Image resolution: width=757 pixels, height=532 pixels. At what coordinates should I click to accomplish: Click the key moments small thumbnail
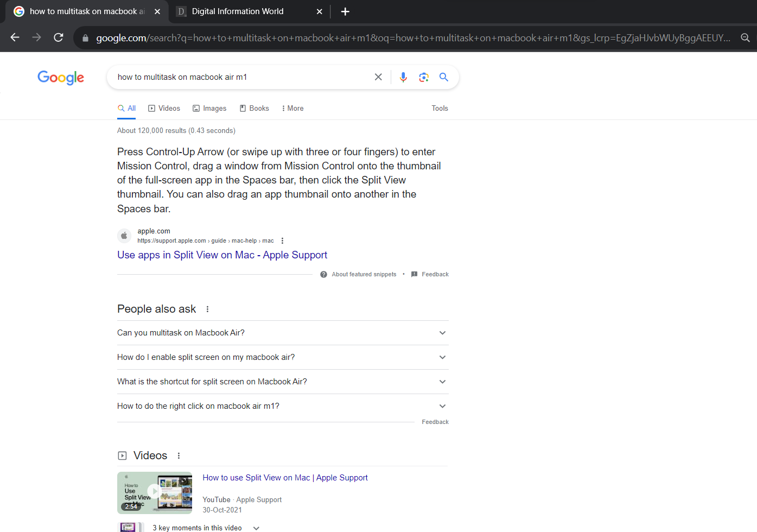click(x=130, y=527)
